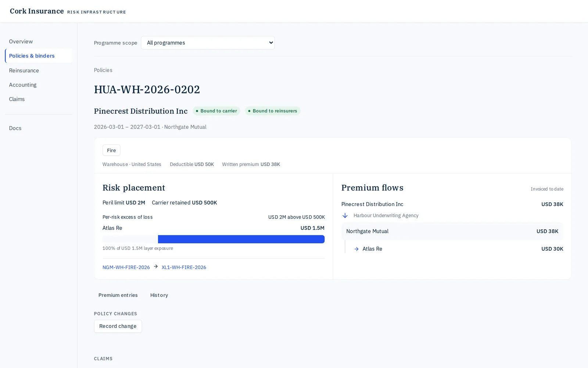Switch to the Premium entries tab
Screen dimensions: 588x368
118,295
